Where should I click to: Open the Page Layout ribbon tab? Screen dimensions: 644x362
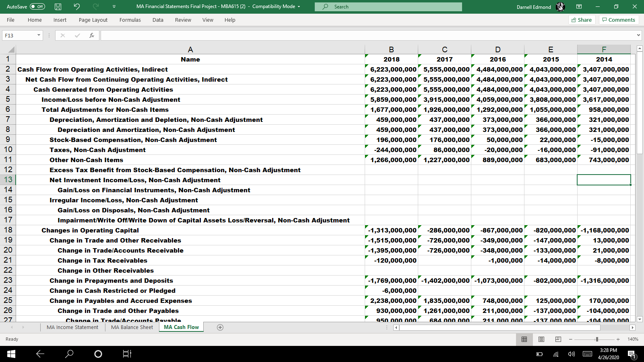[x=93, y=20]
